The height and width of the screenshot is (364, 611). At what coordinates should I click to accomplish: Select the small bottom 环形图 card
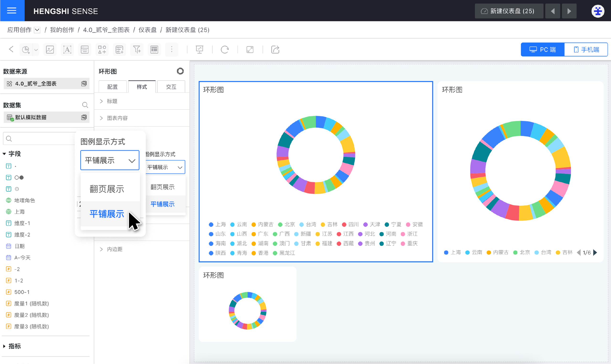pyautogui.click(x=248, y=304)
